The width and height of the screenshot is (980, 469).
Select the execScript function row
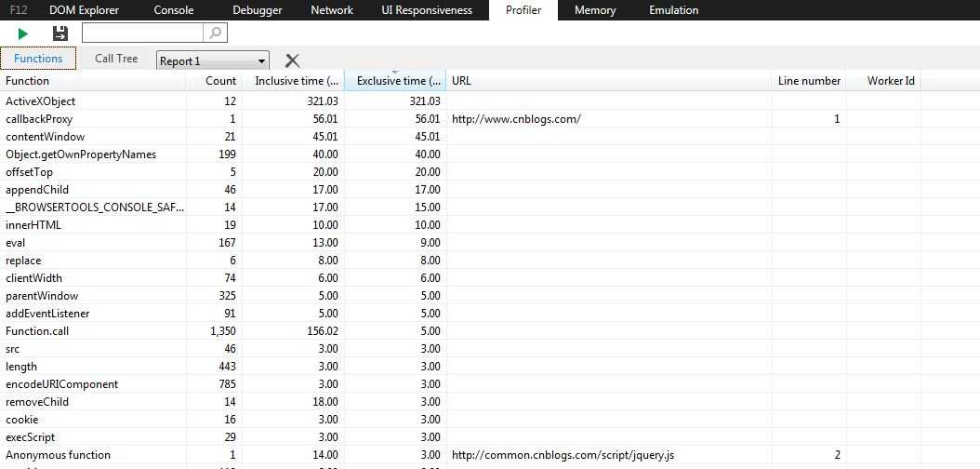pyautogui.click(x=490, y=437)
